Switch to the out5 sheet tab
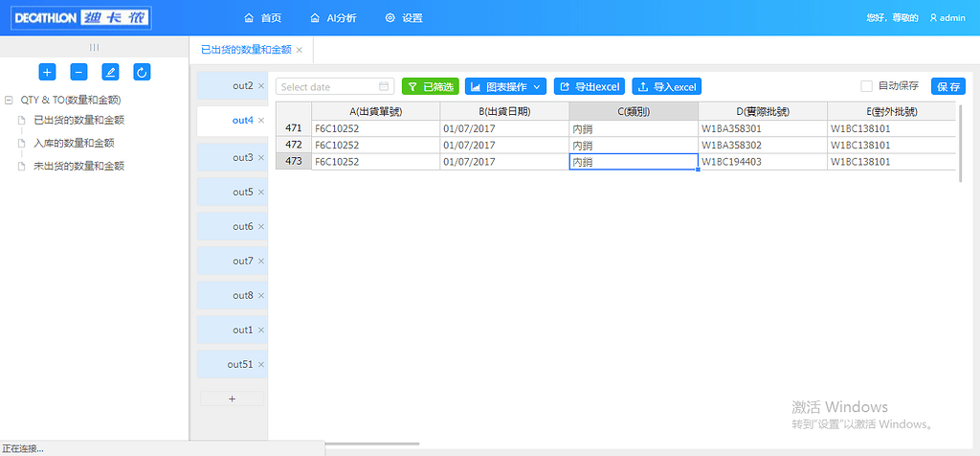Image resolution: width=980 pixels, height=456 pixels. coord(242,192)
